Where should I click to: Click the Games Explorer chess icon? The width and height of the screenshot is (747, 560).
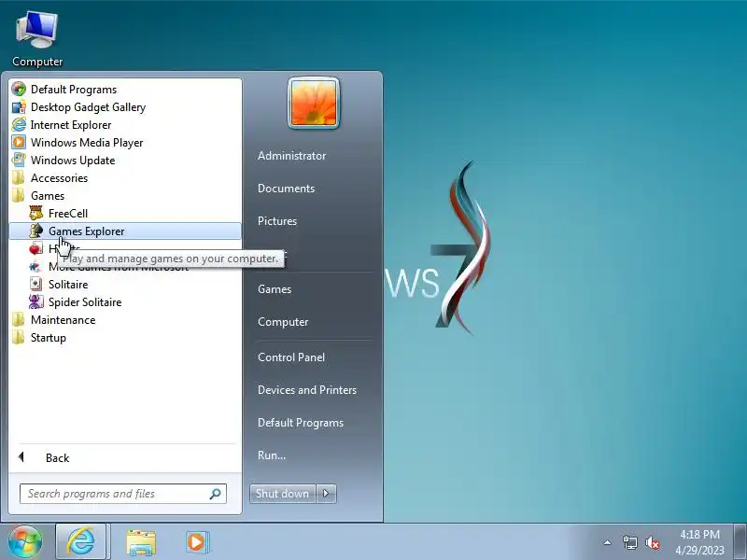(x=36, y=231)
